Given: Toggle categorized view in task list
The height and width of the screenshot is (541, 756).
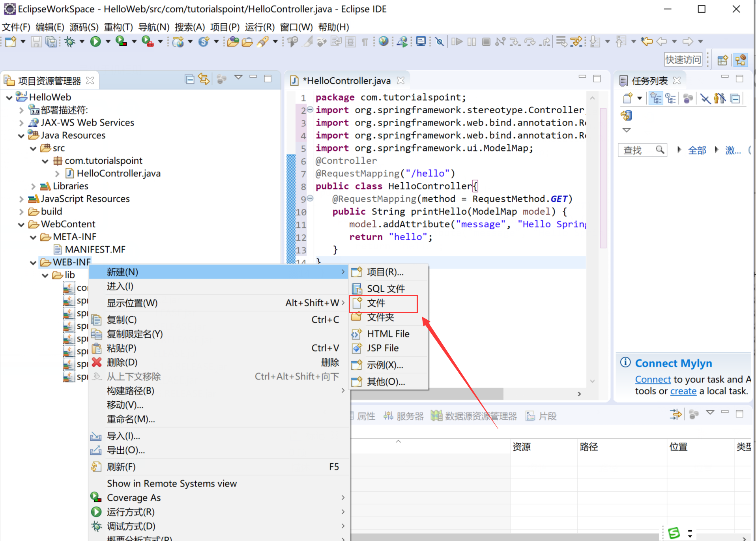Looking at the screenshot, I should 656,98.
